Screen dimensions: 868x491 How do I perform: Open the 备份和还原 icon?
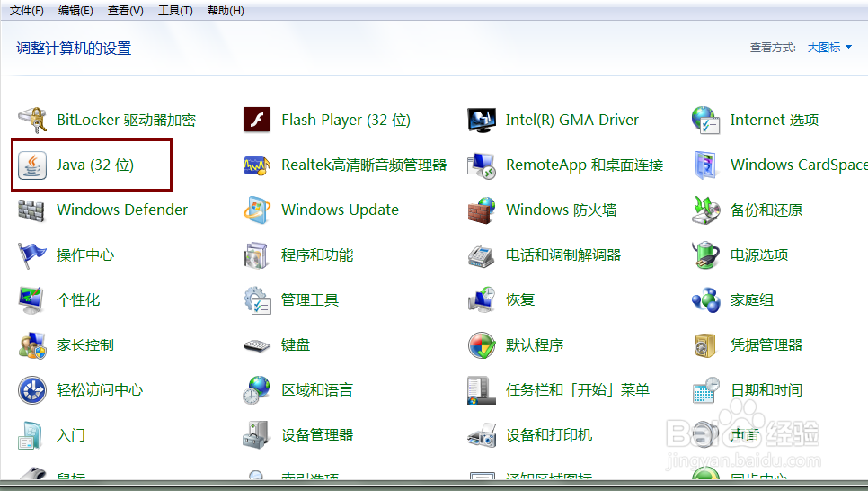click(x=705, y=210)
